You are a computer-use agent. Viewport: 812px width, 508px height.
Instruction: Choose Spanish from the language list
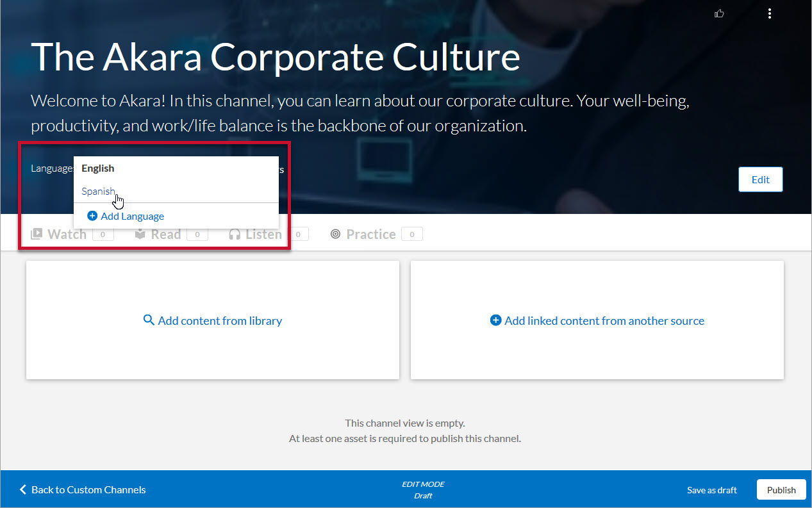(x=98, y=192)
